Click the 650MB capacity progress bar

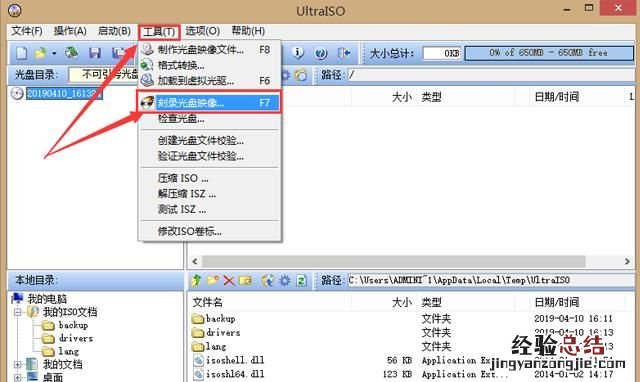[x=549, y=53]
